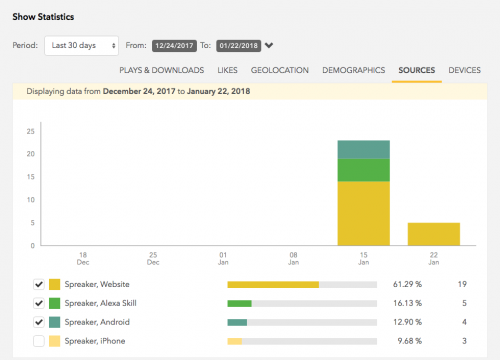The height and width of the screenshot is (360, 500).
Task: Show the Devices tab
Action: (464, 70)
